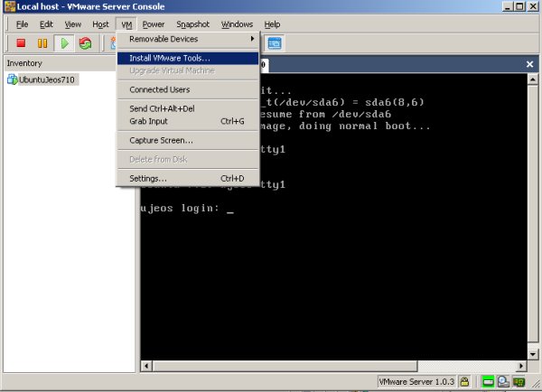Close the virtual machine console tab
Viewport: 542px width, 392px height.
[529, 64]
